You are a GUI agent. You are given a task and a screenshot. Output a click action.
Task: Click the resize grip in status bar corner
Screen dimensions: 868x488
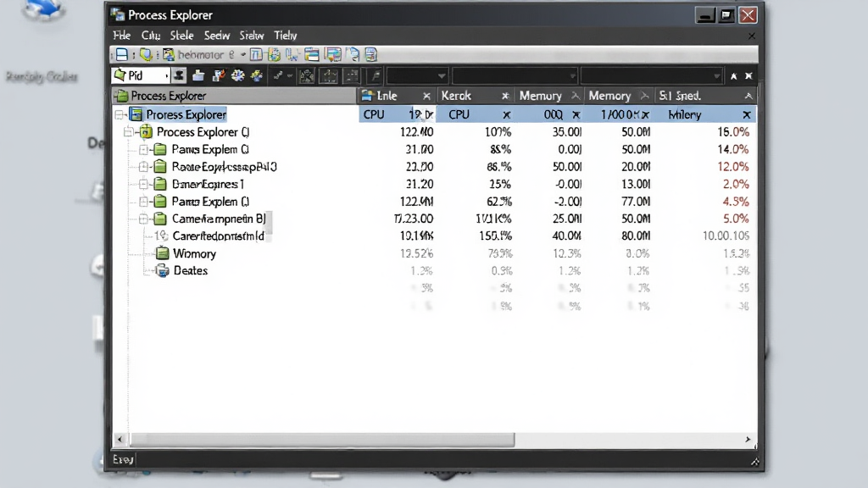click(754, 461)
